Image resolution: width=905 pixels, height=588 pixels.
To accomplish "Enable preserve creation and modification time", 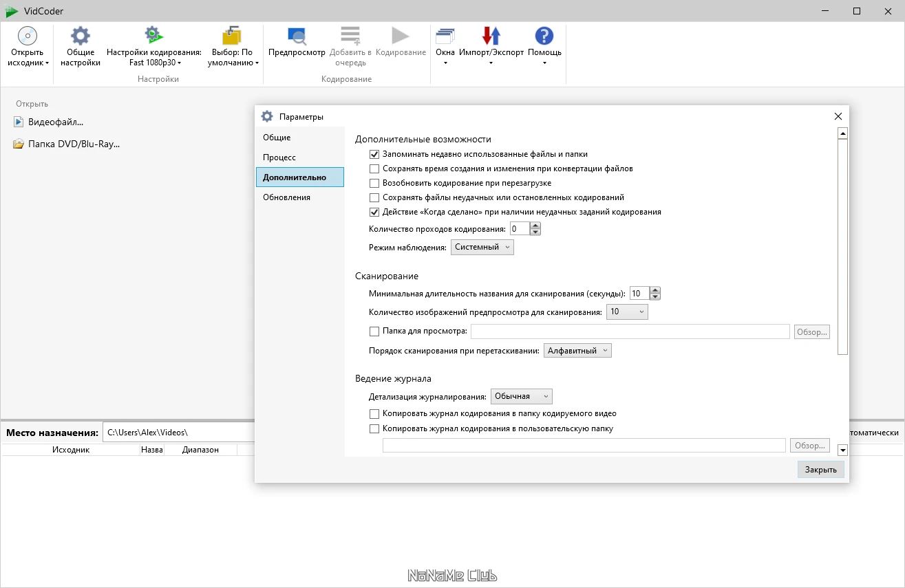I will click(374, 168).
